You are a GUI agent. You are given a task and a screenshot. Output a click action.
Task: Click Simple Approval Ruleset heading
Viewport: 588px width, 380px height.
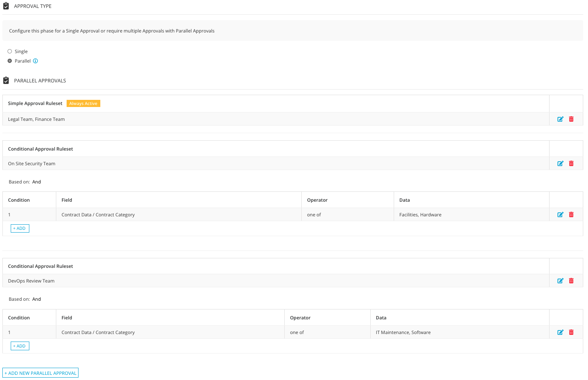35,103
